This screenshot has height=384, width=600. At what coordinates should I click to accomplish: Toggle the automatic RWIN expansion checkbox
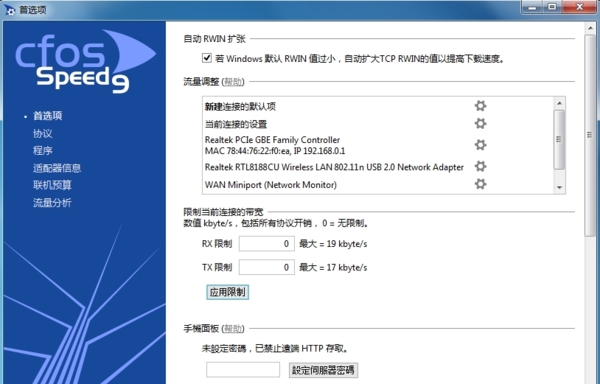coord(207,58)
